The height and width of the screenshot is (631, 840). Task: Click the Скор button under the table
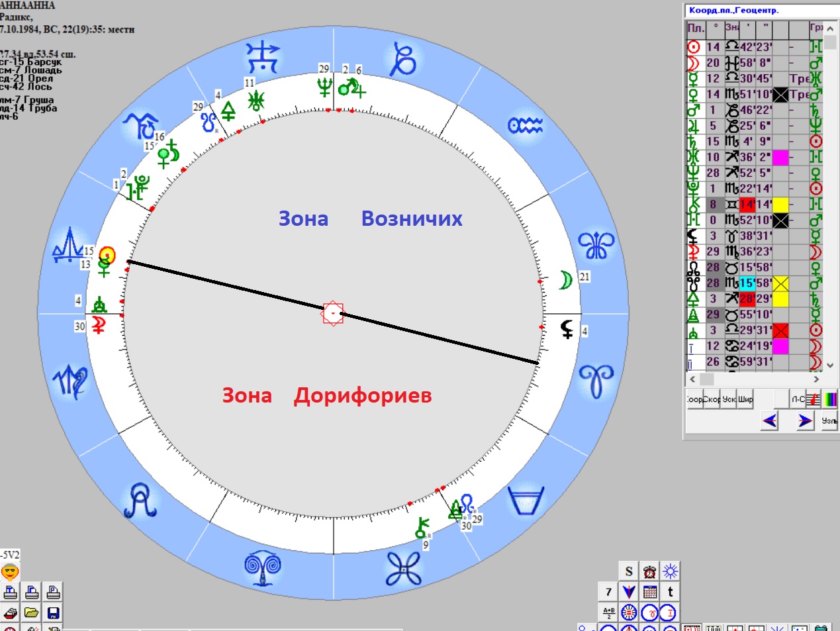(x=712, y=399)
